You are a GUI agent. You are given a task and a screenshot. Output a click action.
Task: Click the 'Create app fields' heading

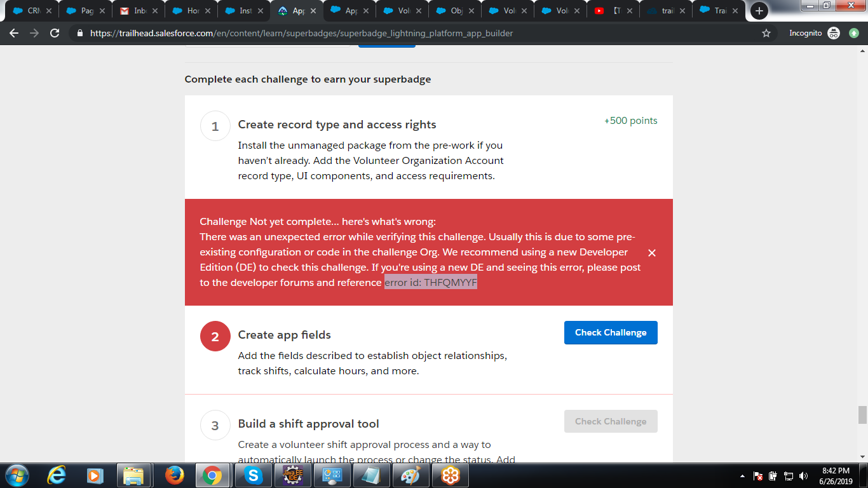(285, 335)
